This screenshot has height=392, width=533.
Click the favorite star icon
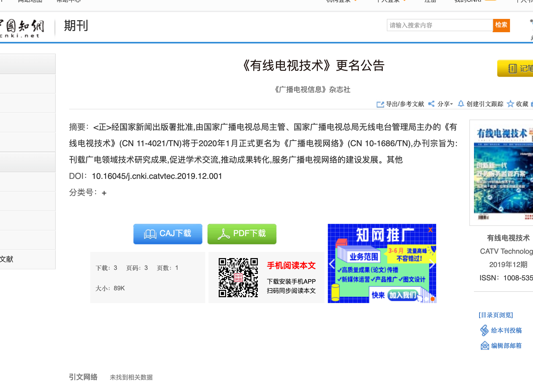coord(510,104)
